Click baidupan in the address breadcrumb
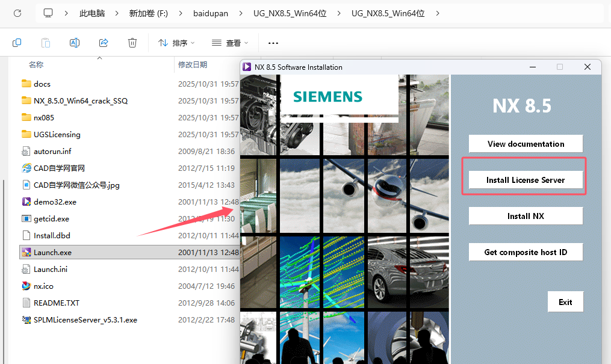Image resolution: width=611 pixels, height=364 pixels. (211, 13)
